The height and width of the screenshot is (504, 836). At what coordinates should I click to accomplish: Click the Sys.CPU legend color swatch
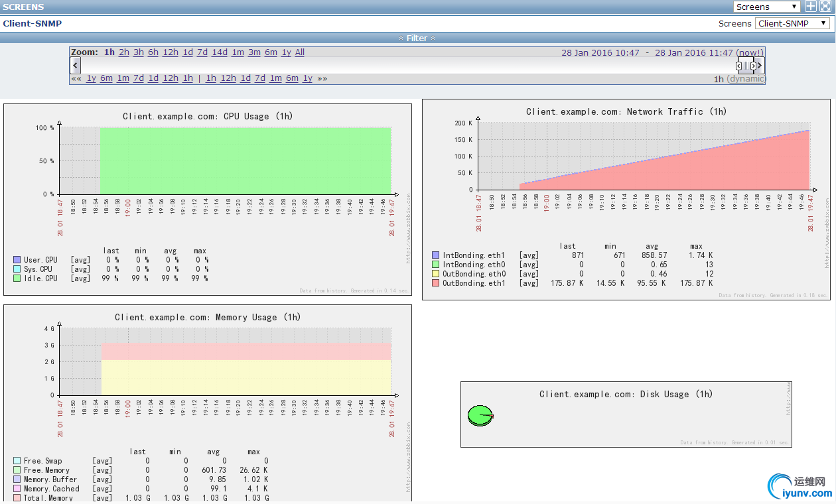click(x=17, y=269)
